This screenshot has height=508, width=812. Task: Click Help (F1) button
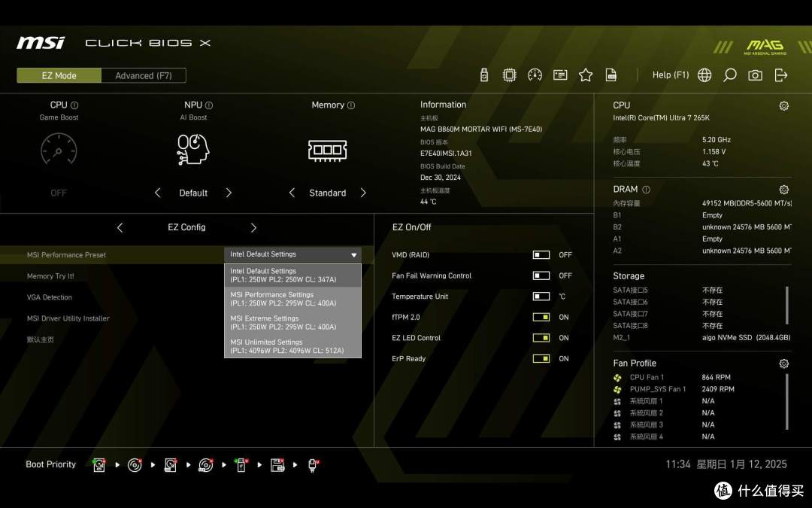point(671,75)
